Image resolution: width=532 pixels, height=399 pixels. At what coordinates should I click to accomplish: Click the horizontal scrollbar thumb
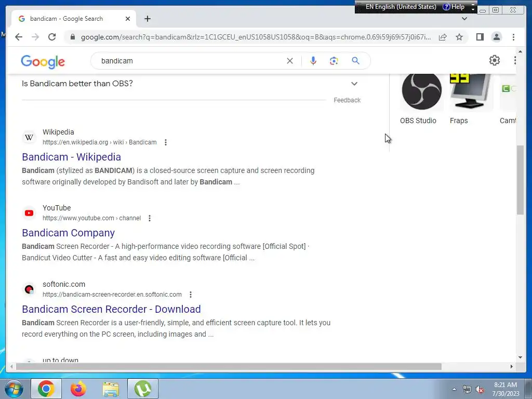[x=229, y=366]
